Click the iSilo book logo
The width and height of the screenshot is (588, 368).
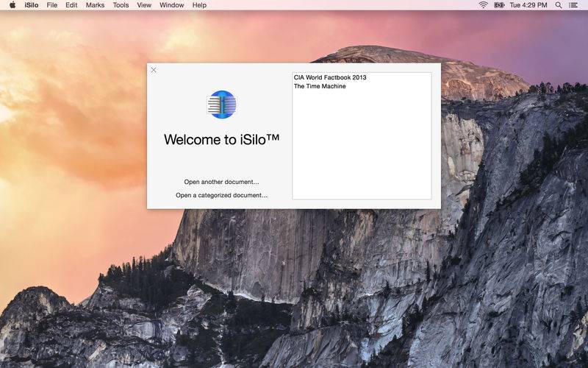click(222, 105)
